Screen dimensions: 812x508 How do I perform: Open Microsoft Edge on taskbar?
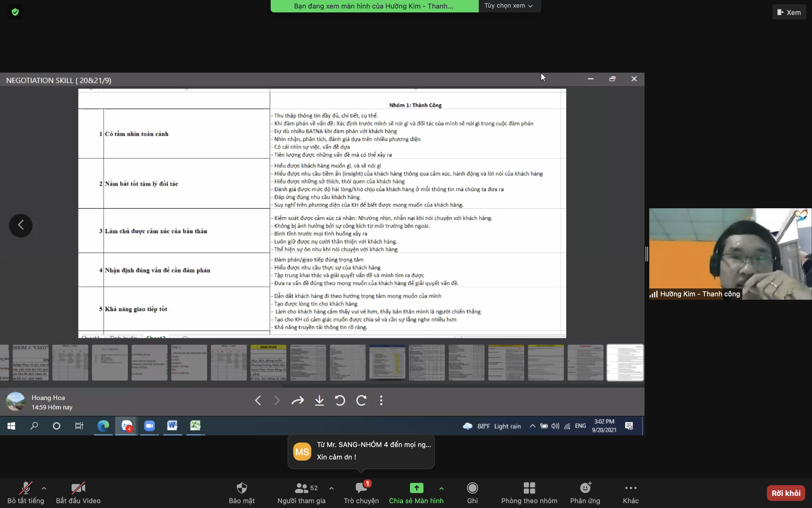coord(103,426)
